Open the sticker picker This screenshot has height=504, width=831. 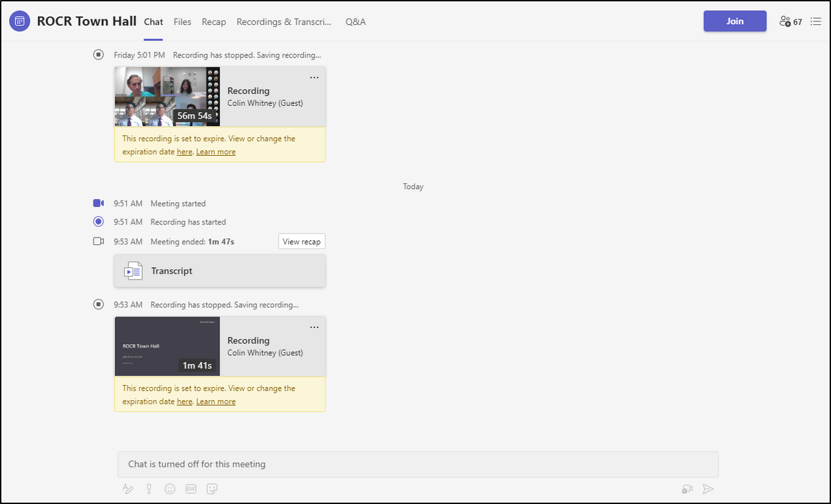213,489
